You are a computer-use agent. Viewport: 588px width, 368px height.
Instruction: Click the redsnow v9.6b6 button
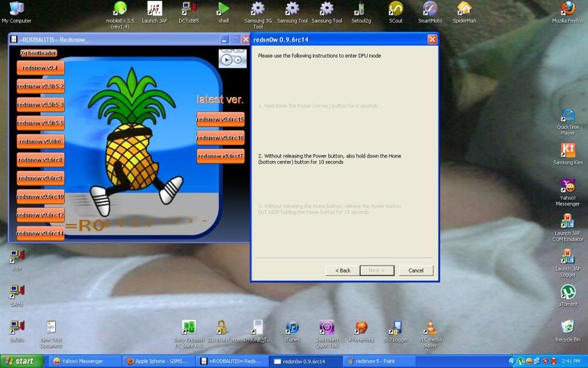click(x=40, y=141)
